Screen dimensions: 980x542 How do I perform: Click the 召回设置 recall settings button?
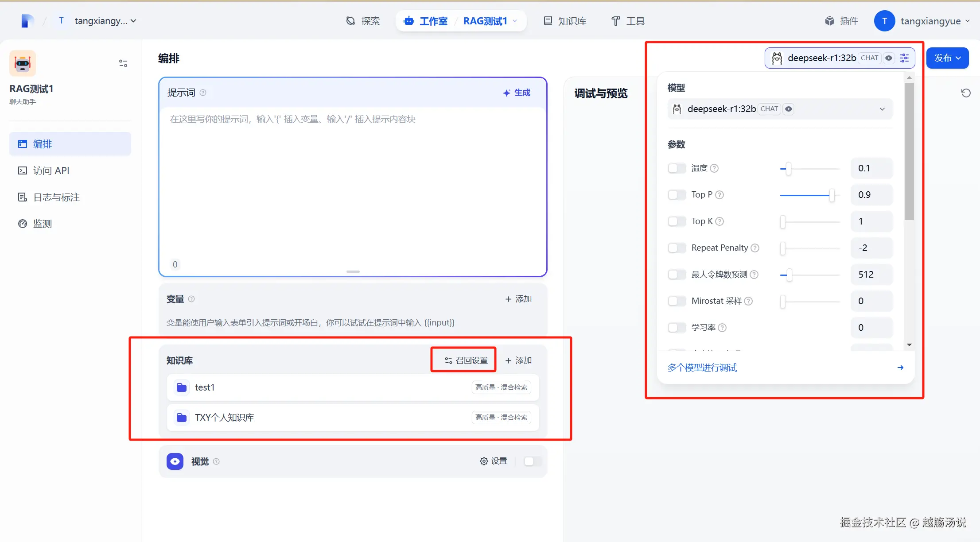[x=466, y=360]
